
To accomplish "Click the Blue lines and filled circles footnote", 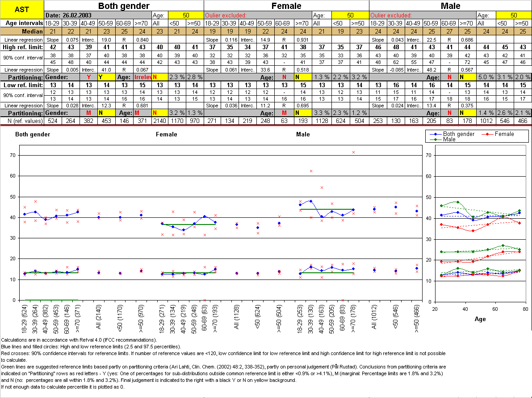I will [x=91, y=347].
